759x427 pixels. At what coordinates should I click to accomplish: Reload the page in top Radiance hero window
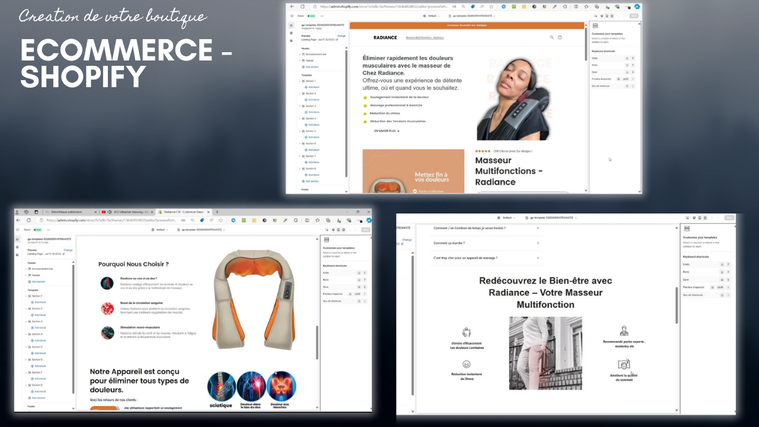303,7
